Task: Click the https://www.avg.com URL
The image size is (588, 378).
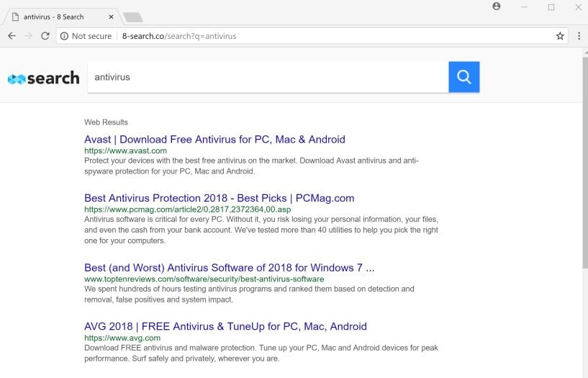Action: pos(122,338)
